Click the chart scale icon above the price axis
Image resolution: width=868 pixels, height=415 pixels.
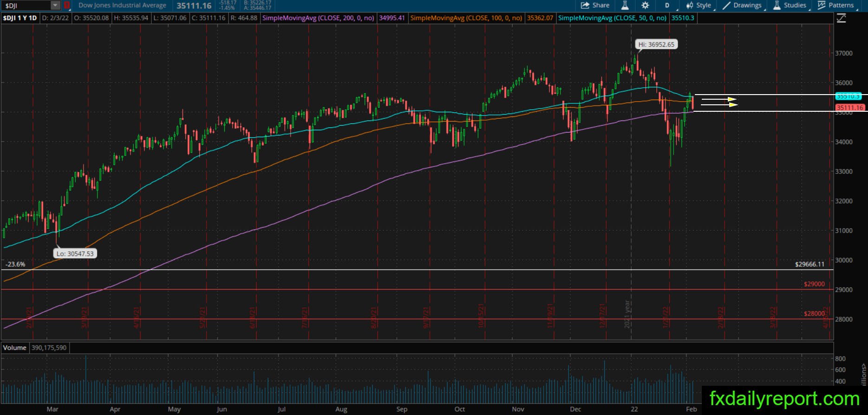841,18
